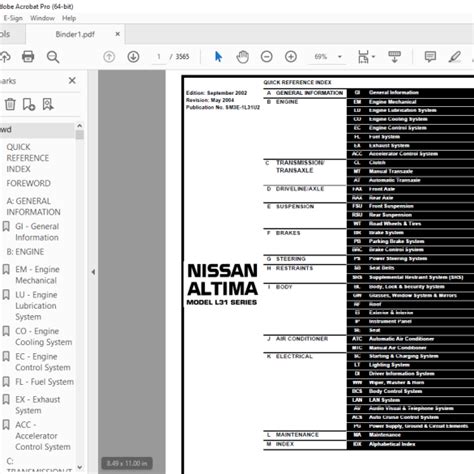Click Fuel System link in index page
474x474 pixels.
click(384, 137)
